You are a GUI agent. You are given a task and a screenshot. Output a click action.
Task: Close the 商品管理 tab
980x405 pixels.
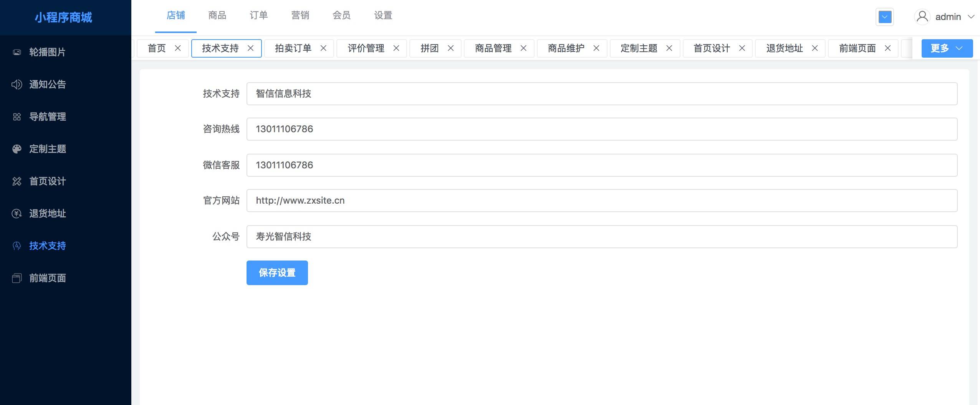coord(523,48)
